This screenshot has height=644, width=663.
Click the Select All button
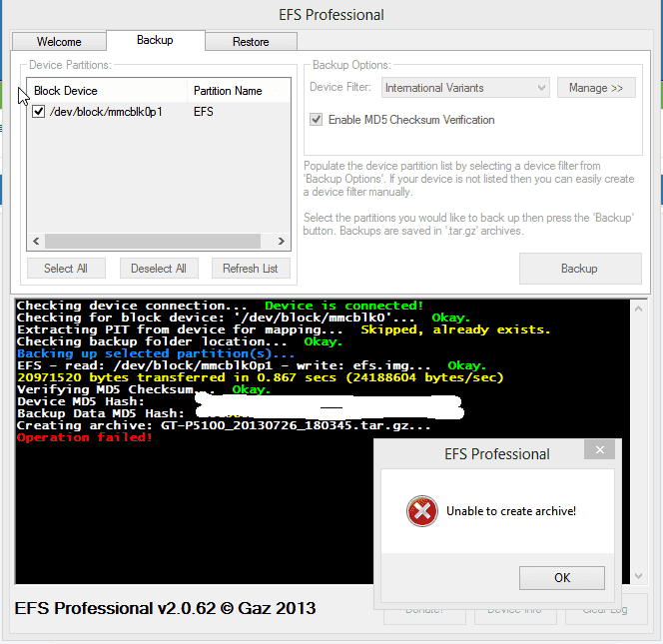(66, 269)
